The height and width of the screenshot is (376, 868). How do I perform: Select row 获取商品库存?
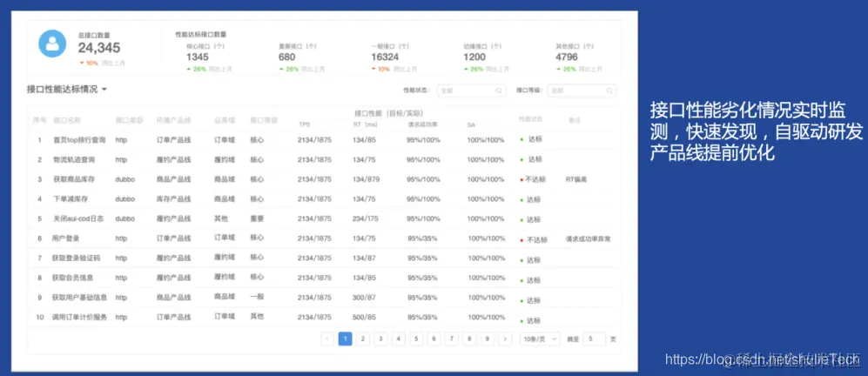click(324, 179)
